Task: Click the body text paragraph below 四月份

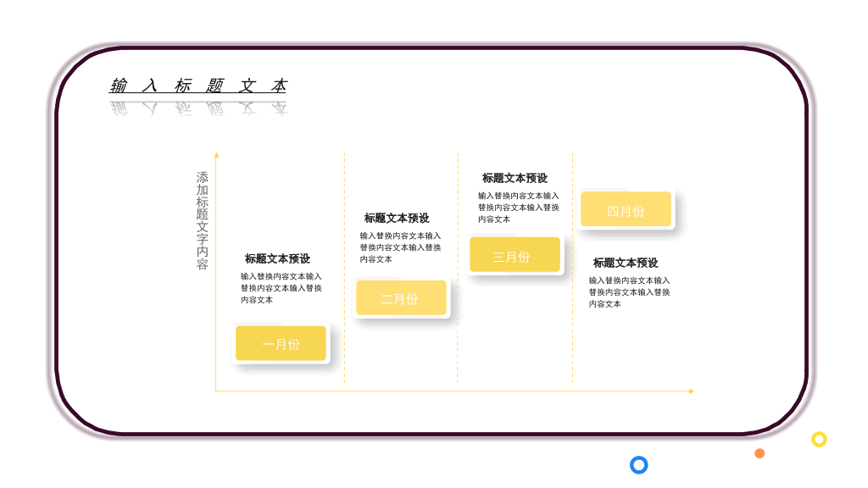Action: click(629, 292)
